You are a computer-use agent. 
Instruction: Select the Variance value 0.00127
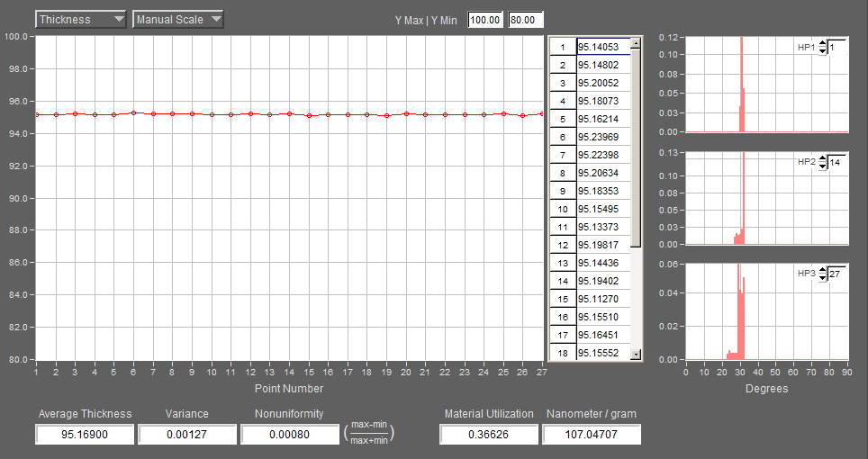[x=187, y=434]
